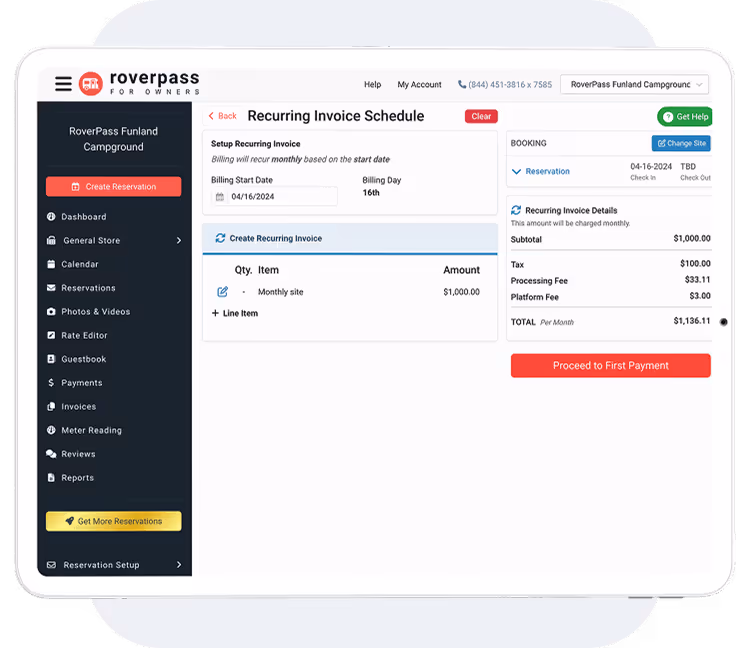Image resolution: width=750 pixels, height=648 pixels.
Task: Expand the Reservation Setup submenu arrow
Action: point(179,565)
